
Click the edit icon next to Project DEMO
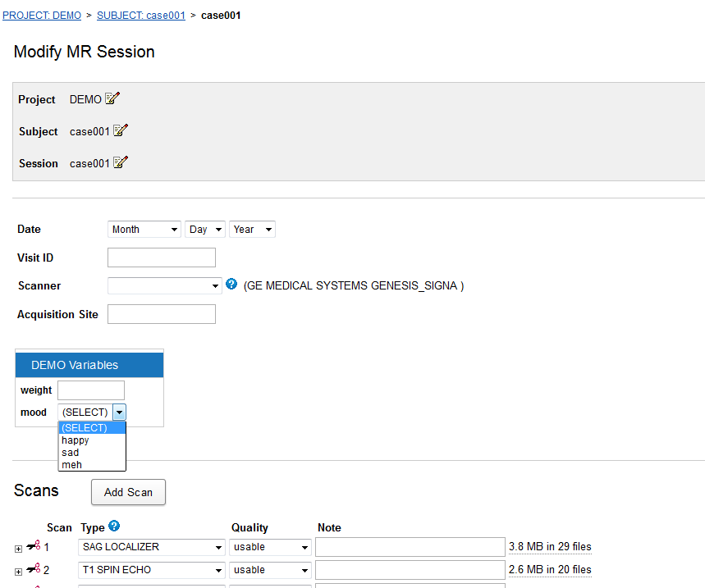tap(112, 98)
